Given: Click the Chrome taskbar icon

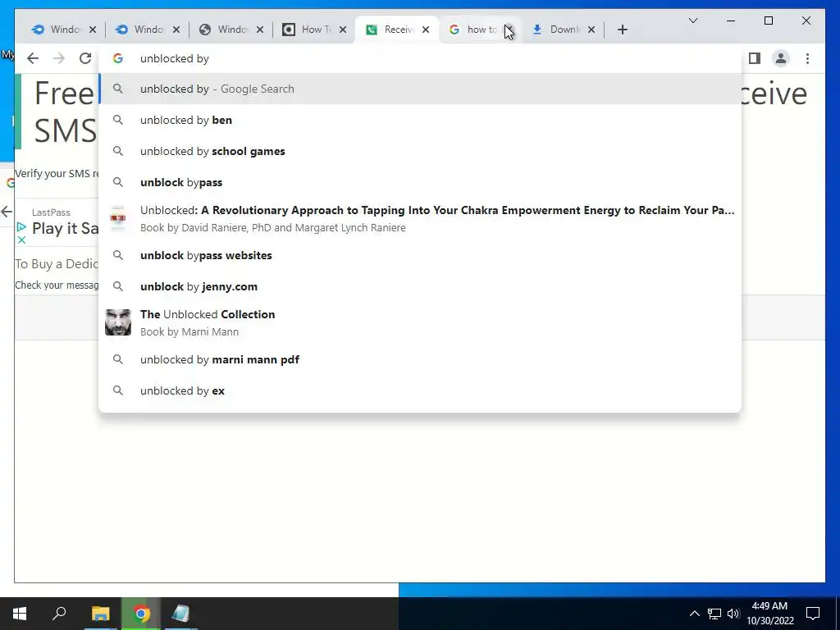Looking at the screenshot, I should tap(141, 614).
